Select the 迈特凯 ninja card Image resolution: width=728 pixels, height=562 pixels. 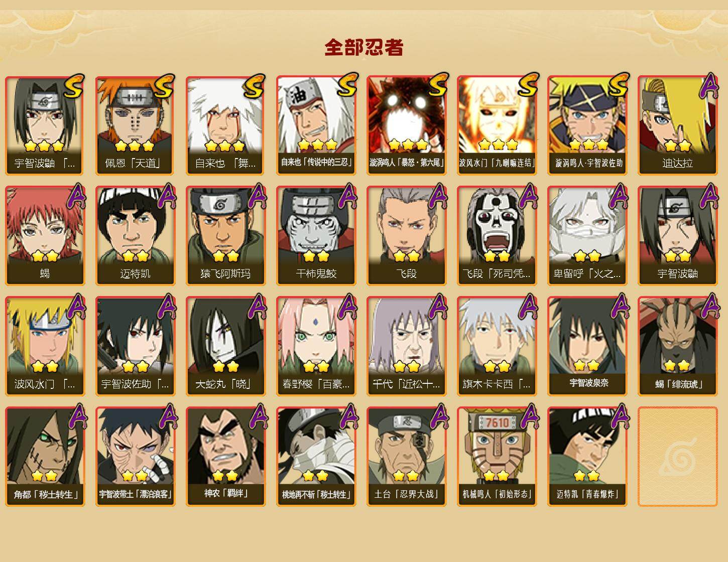tap(136, 236)
